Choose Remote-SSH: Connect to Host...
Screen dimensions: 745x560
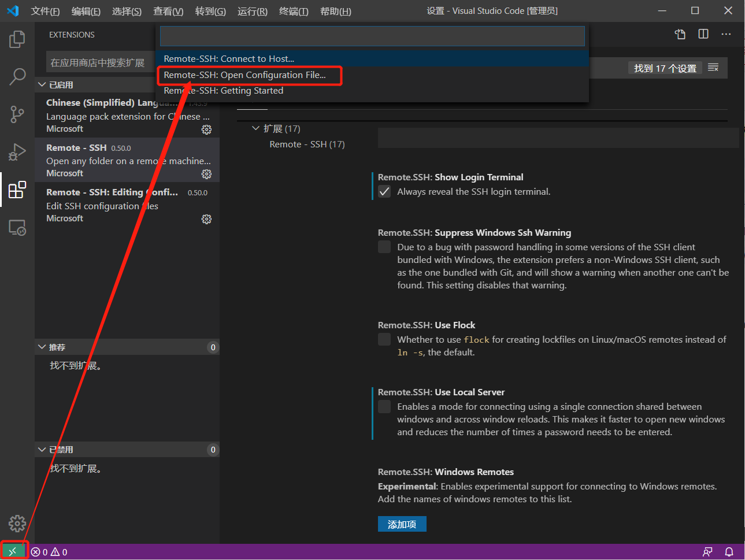(x=372, y=59)
